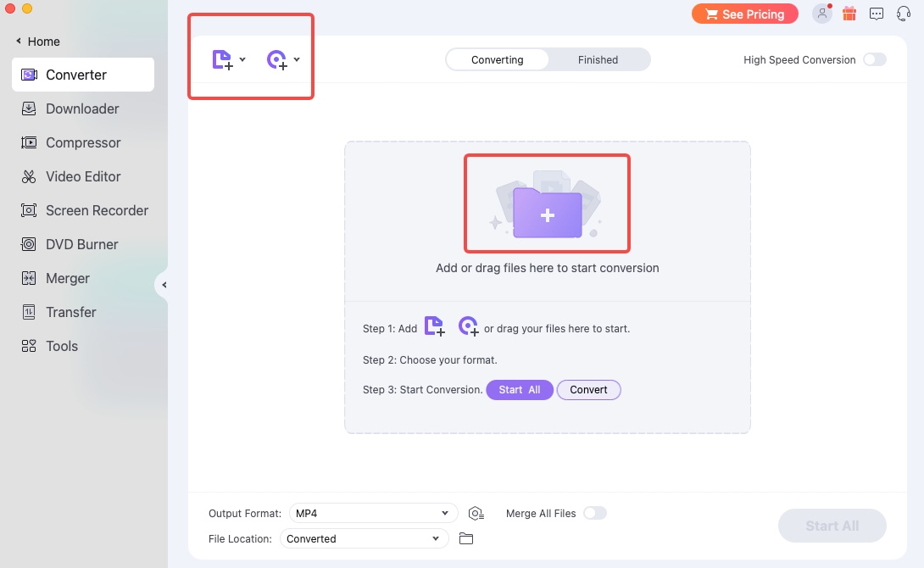Enable High Speed Conversion toggle
The height and width of the screenshot is (568, 924).
[874, 59]
